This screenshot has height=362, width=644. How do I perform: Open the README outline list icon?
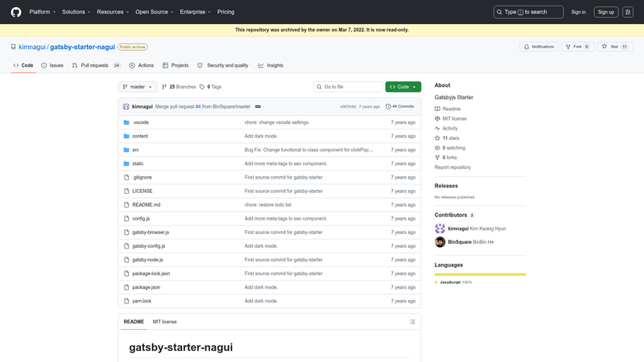pyautogui.click(x=412, y=322)
